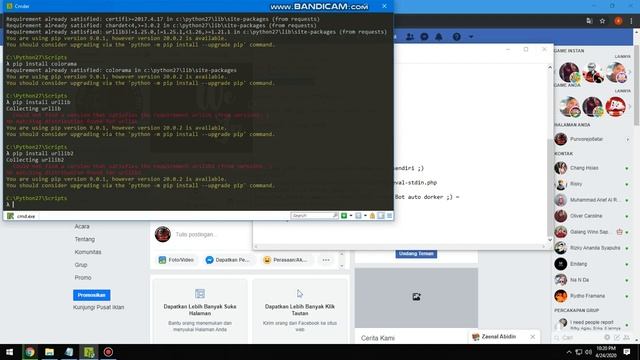640x360 pixels.
Task: Open Promo in the page sidebar
Action: click(x=83, y=278)
